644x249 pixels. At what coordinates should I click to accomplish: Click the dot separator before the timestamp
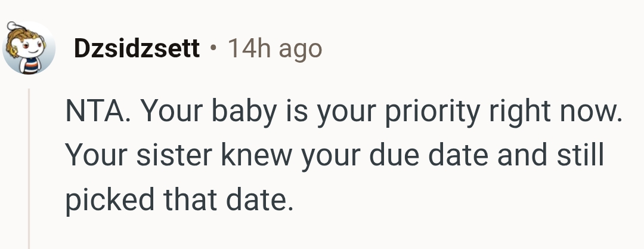tap(213, 48)
